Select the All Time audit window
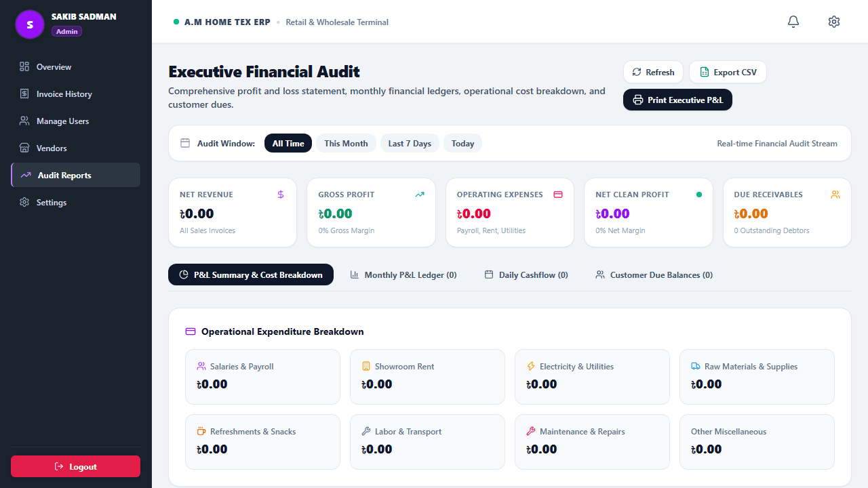868x488 pixels. coord(288,143)
